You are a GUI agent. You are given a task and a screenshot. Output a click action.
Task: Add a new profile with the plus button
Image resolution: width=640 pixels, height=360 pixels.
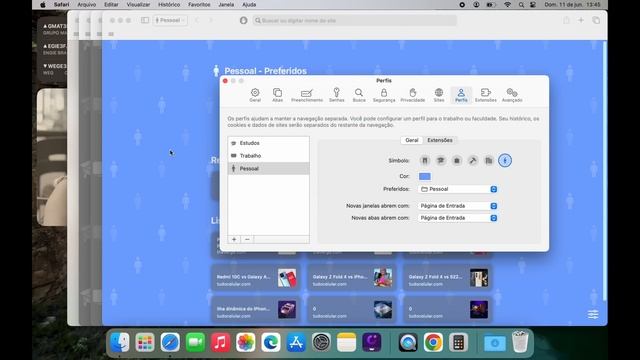234,240
